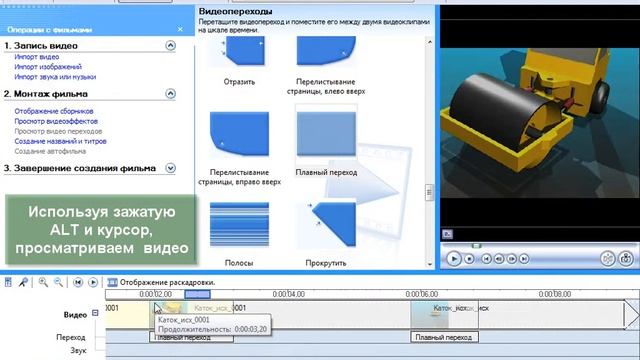Click the 0:00:08.00 mark on the time ruler

(555, 294)
